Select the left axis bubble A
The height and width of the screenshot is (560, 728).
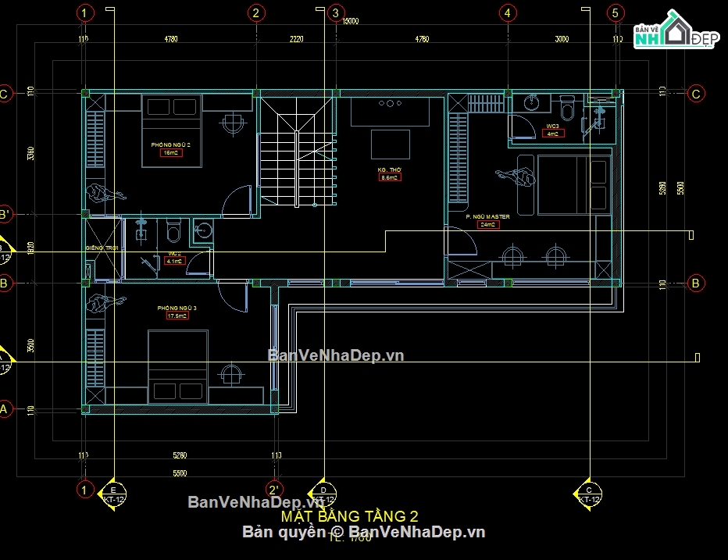click(4, 409)
